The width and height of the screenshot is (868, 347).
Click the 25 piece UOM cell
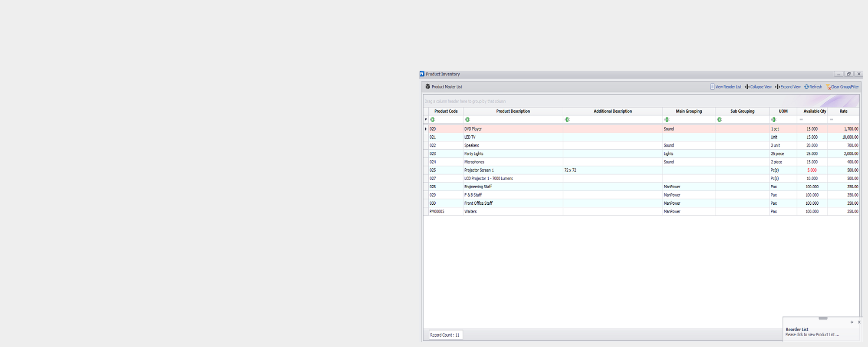click(x=783, y=154)
